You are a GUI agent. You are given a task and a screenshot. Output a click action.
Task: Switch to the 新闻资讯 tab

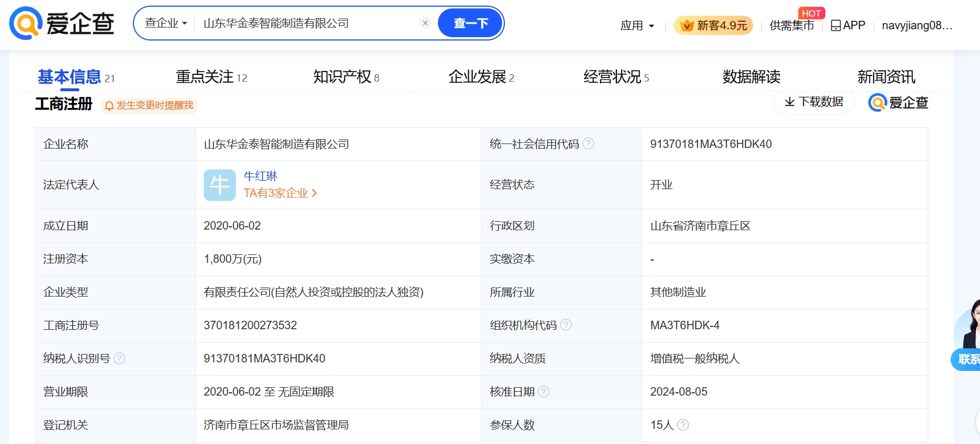tap(887, 77)
